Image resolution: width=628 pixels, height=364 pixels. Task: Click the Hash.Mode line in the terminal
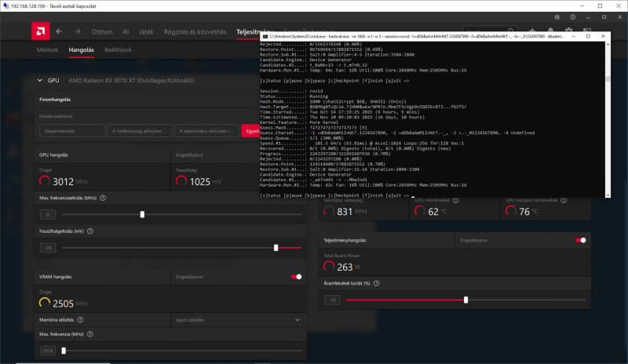coord(333,101)
